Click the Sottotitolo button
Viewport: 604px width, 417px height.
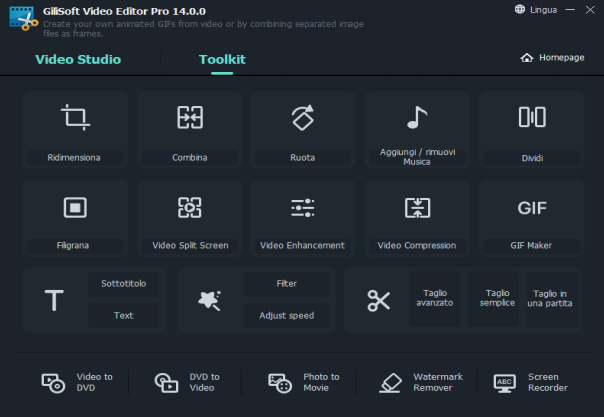click(124, 284)
